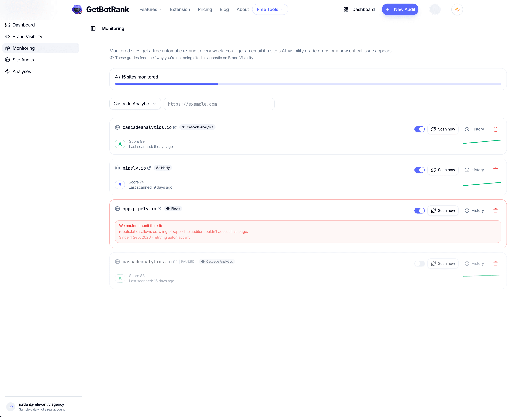Open Brand Visibility in sidebar
This screenshot has width=532, height=417.
tap(41, 37)
